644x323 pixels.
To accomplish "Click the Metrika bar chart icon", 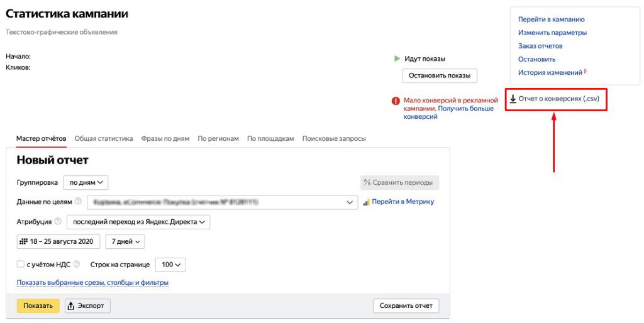I will click(366, 202).
